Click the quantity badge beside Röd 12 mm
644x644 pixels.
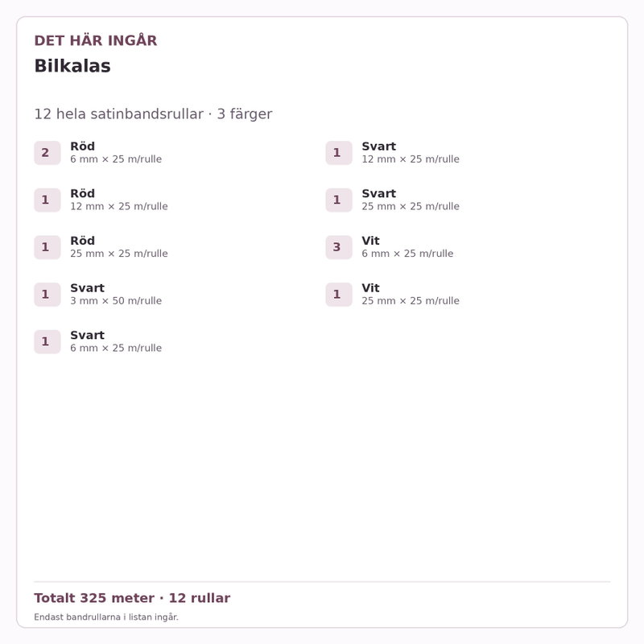coord(47,200)
